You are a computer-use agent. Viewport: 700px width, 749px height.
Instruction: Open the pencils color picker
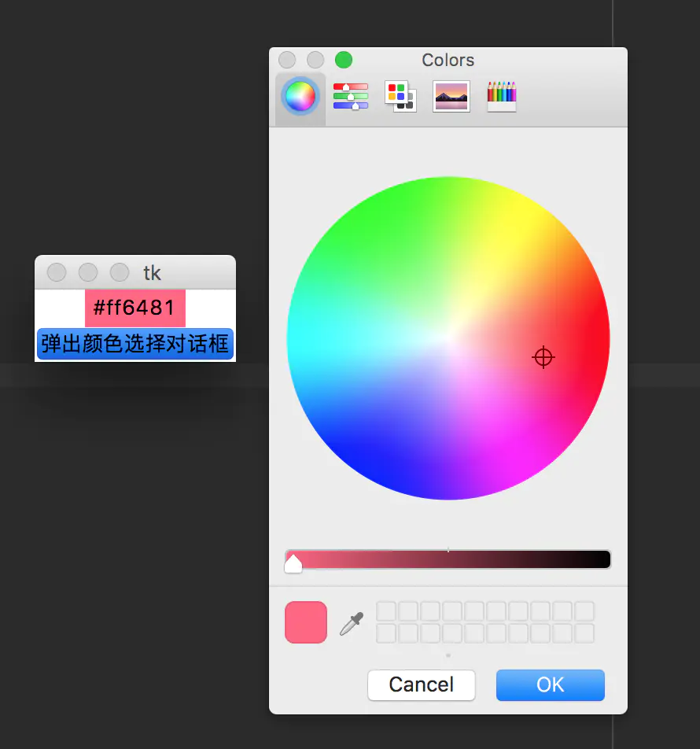(501, 96)
